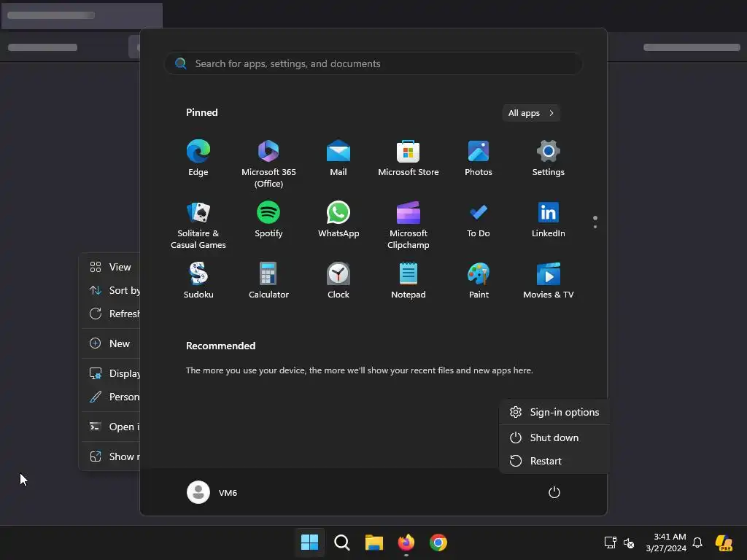
Task: Open the Calculator app
Action: [268, 281]
